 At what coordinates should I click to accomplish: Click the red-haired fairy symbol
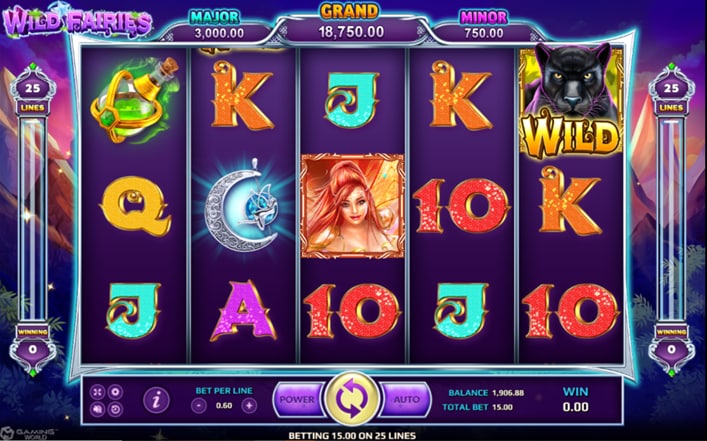point(352,206)
